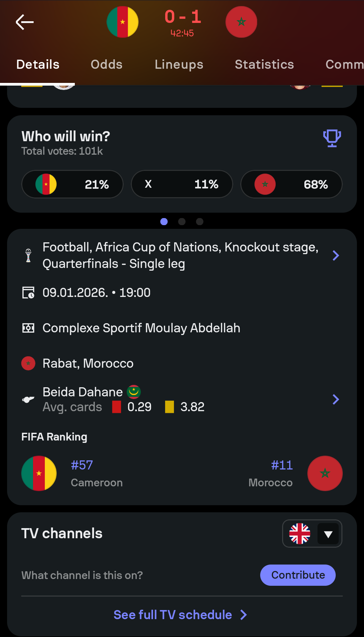364x637 pixels.
Task: Tap the back arrow icon
Action: 25,22
